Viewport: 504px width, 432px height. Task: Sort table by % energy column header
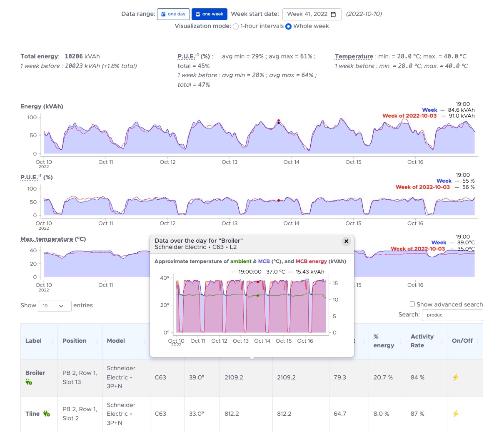click(x=383, y=341)
